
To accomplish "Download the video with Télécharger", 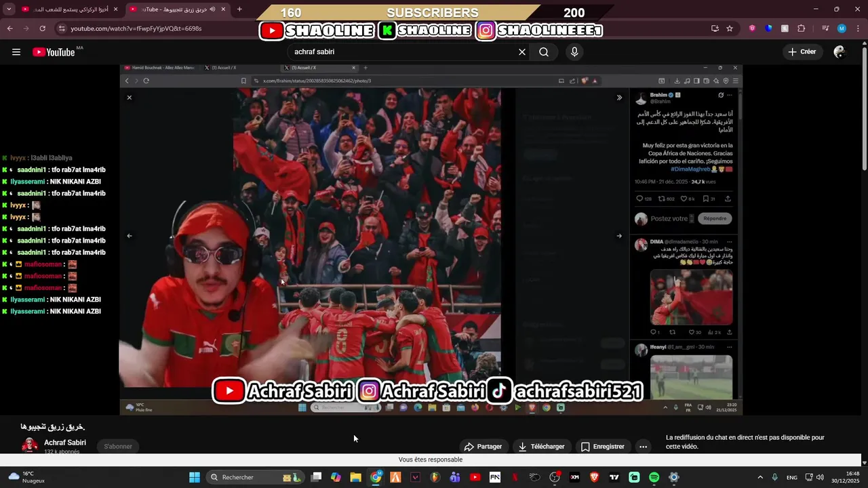I will click(x=541, y=447).
